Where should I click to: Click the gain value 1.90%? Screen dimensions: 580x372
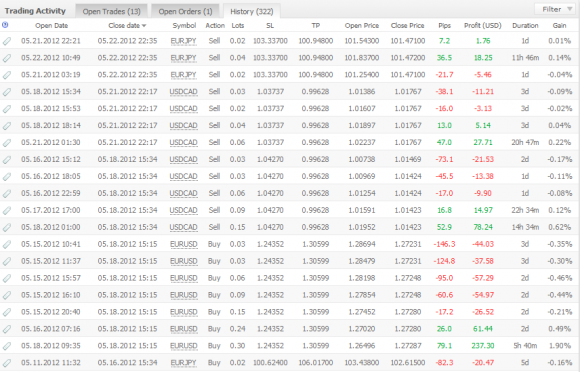pos(560,346)
